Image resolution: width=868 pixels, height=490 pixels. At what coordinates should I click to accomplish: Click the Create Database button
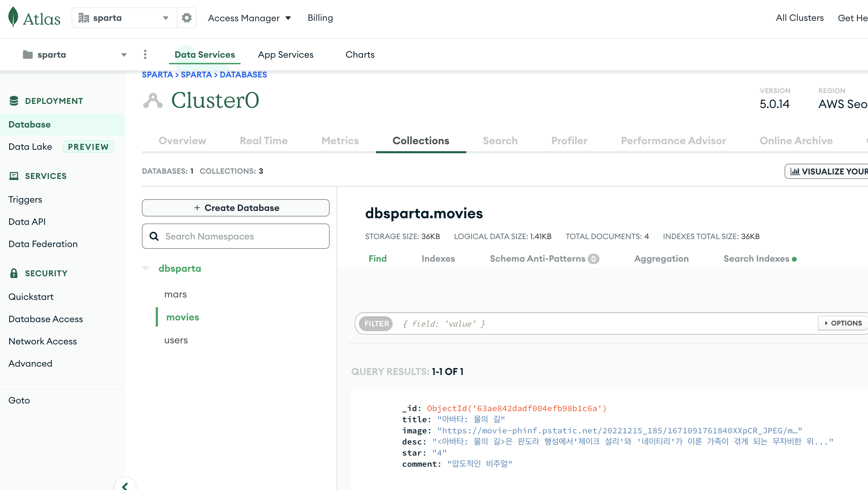click(x=236, y=208)
